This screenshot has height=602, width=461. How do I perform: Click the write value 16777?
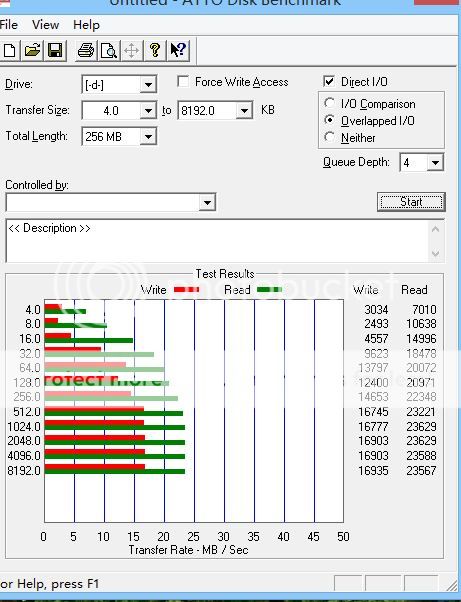coord(373,427)
